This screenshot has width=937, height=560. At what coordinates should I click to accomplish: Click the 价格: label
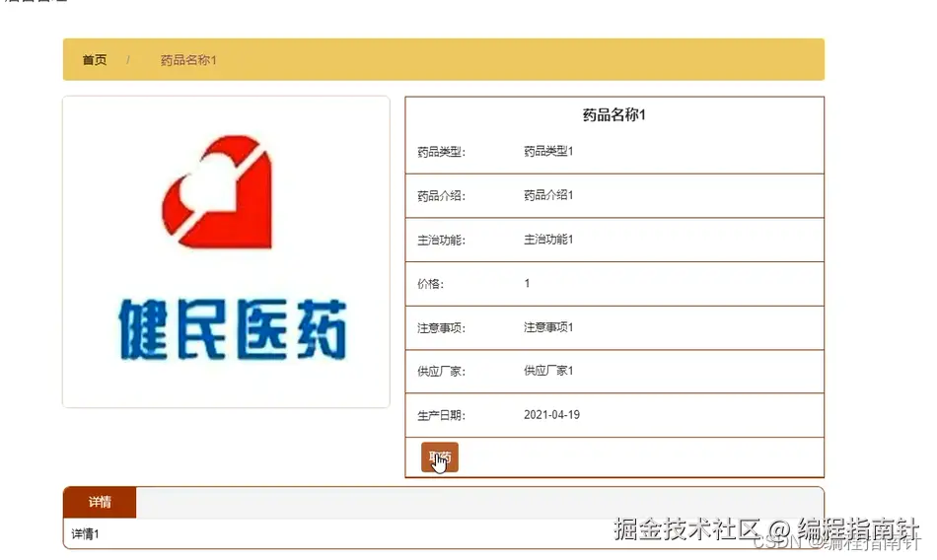tap(430, 284)
